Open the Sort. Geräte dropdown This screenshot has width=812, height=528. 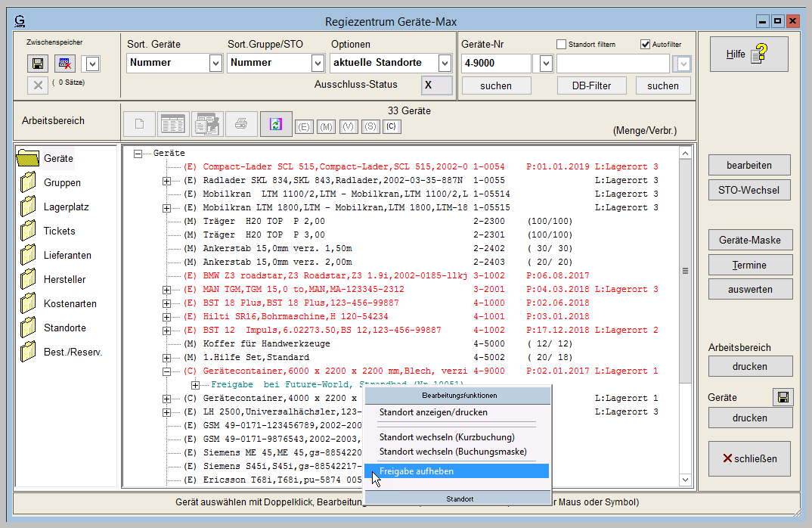(x=215, y=63)
